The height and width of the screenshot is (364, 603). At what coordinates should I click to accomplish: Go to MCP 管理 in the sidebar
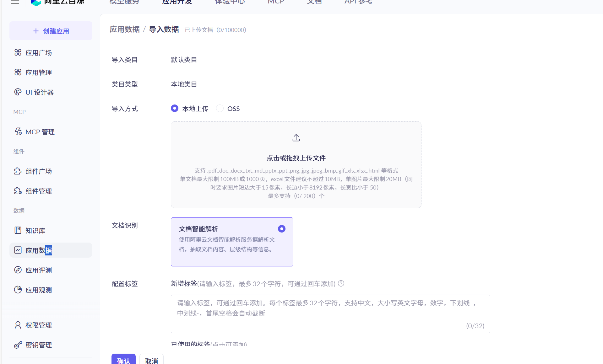(x=40, y=132)
